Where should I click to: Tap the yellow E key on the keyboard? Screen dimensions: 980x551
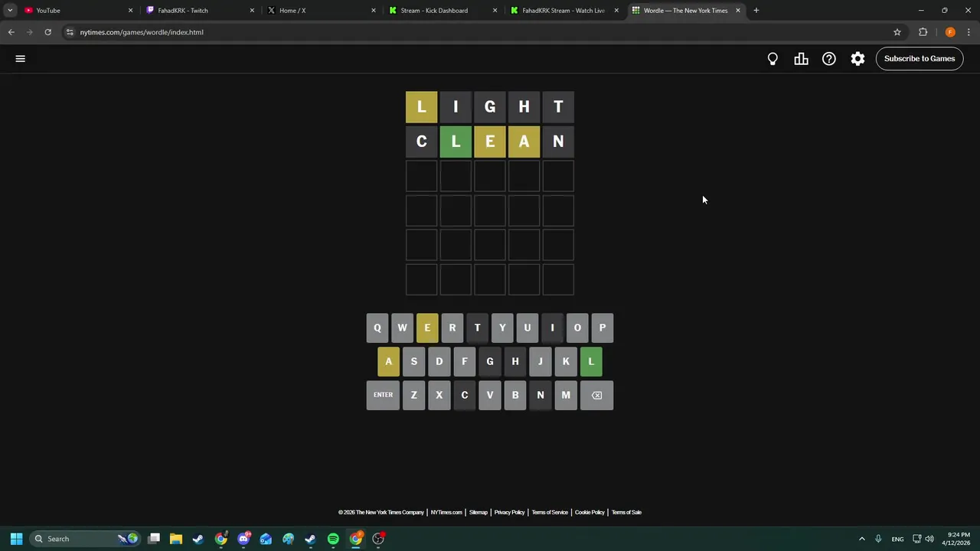point(427,328)
